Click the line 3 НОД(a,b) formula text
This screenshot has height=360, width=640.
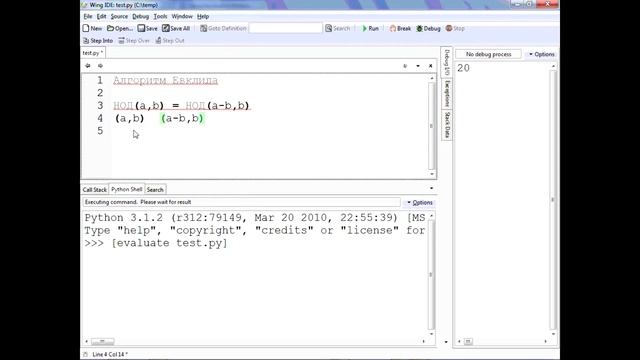coord(182,106)
